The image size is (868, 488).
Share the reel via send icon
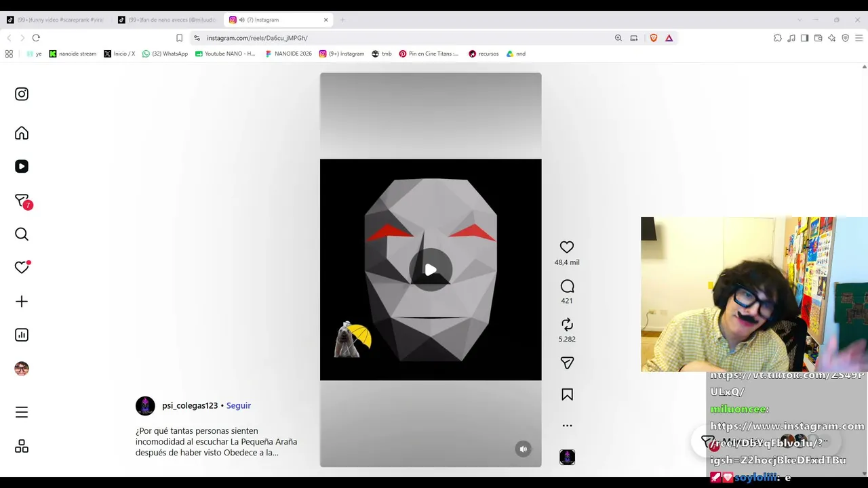click(567, 363)
